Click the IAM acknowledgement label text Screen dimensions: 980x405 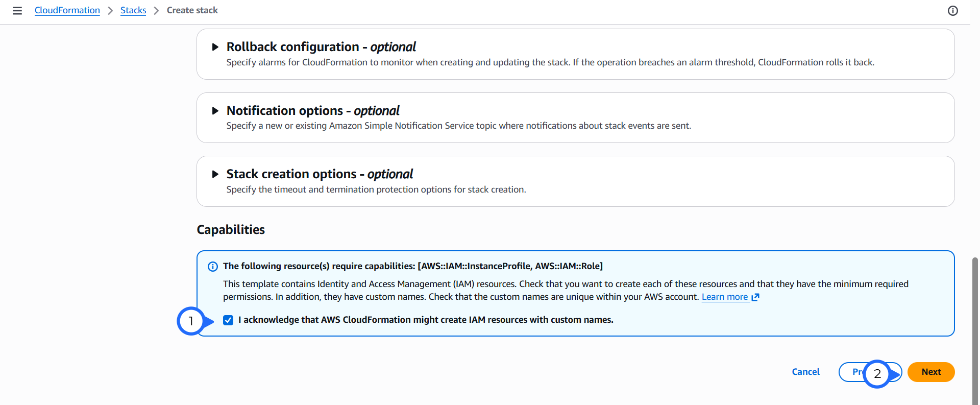click(426, 320)
